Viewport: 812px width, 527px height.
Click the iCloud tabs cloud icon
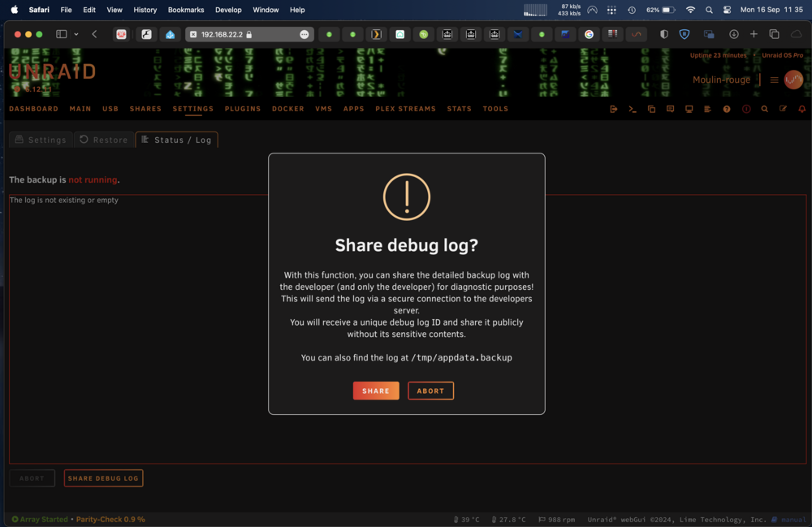tap(796, 34)
